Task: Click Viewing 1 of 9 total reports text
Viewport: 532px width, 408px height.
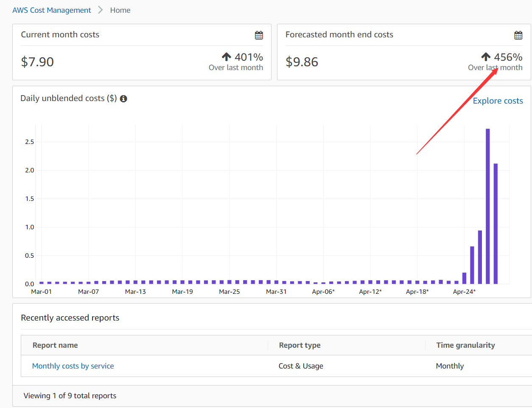Action: (x=70, y=396)
